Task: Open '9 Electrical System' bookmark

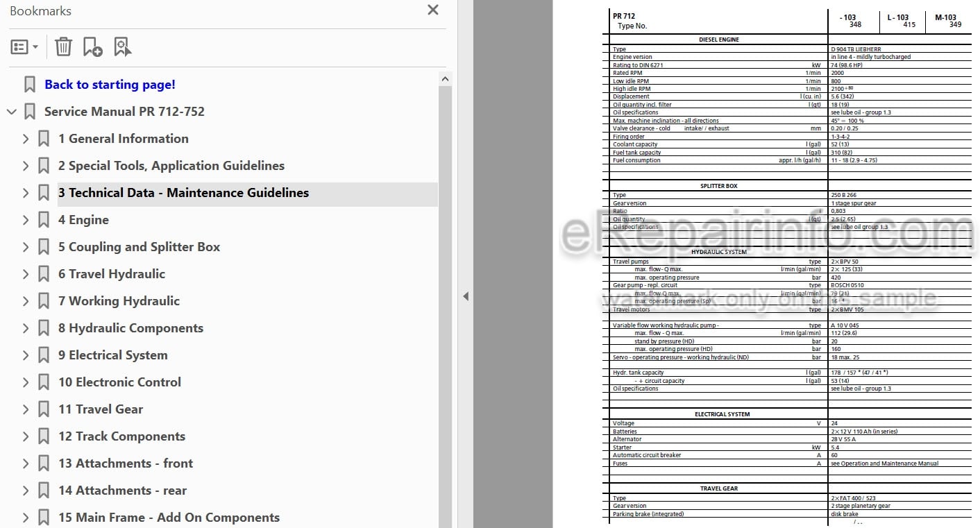Action: click(x=112, y=355)
